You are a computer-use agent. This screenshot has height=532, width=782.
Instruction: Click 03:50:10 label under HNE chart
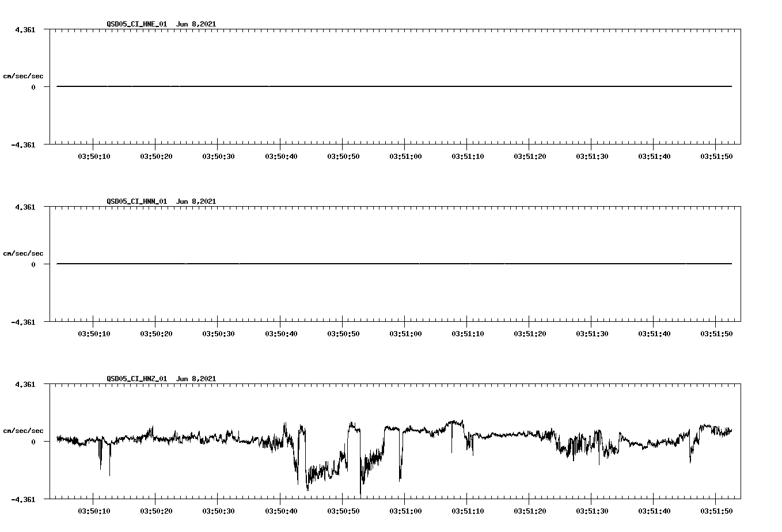click(x=94, y=157)
